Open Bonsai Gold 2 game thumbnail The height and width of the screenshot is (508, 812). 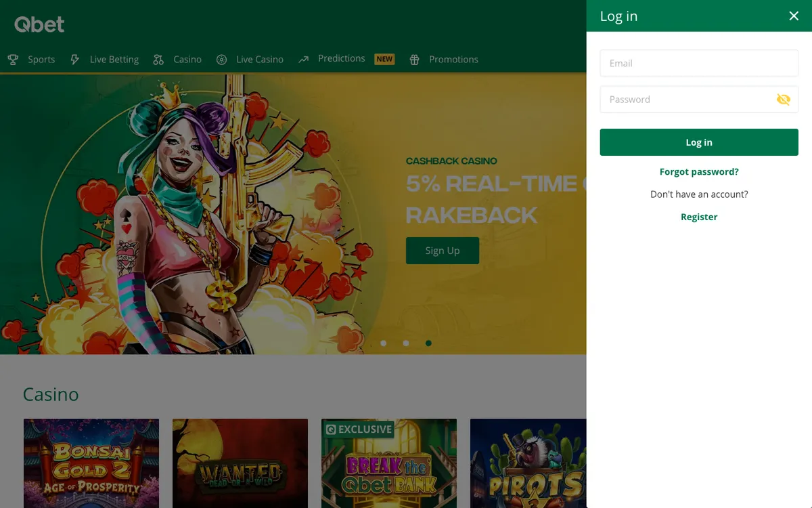click(91, 463)
